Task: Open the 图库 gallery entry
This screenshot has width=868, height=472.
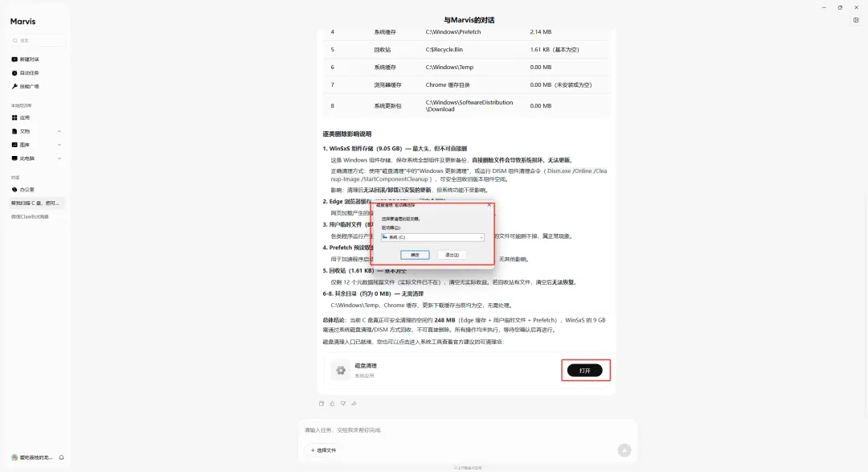Action: [21, 145]
